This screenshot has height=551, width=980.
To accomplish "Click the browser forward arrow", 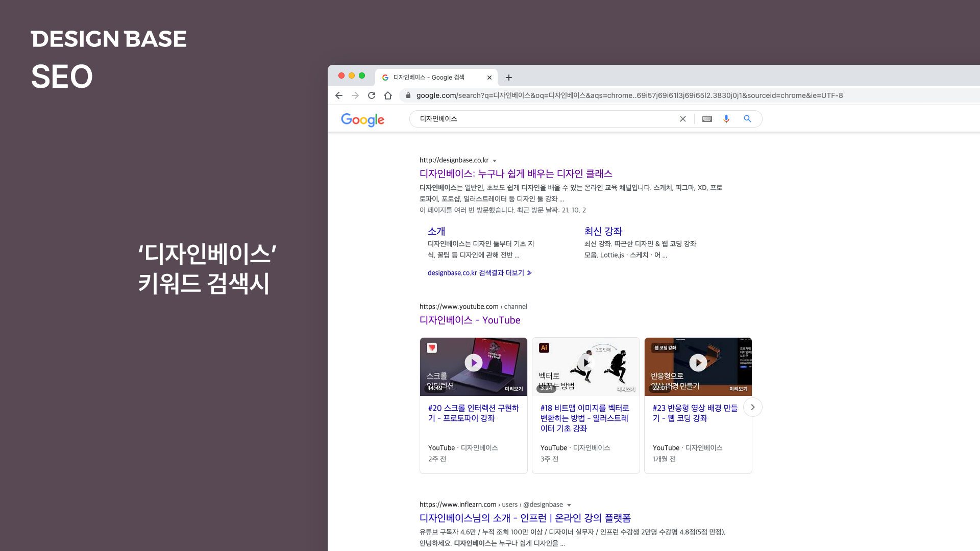I will pyautogui.click(x=355, y=95).
